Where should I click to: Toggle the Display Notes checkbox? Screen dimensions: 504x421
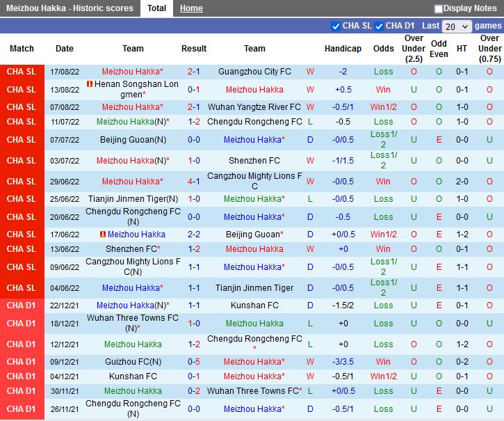(x=439, y=9)
